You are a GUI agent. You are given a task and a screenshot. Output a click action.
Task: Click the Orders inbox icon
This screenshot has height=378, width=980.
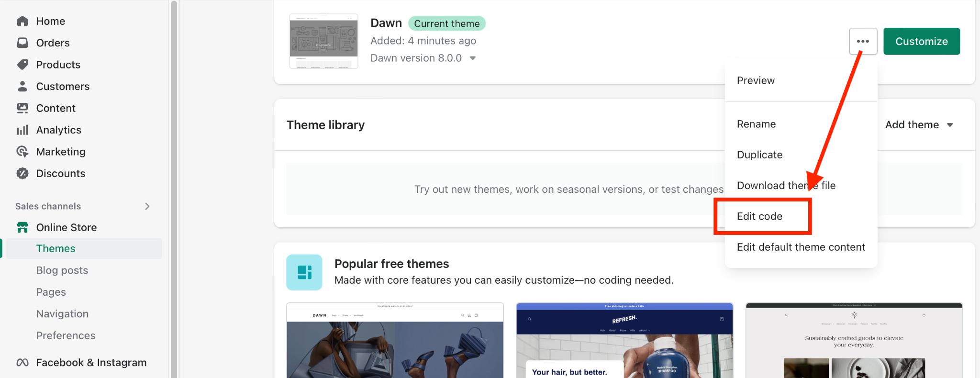click(x=22, y=43)
